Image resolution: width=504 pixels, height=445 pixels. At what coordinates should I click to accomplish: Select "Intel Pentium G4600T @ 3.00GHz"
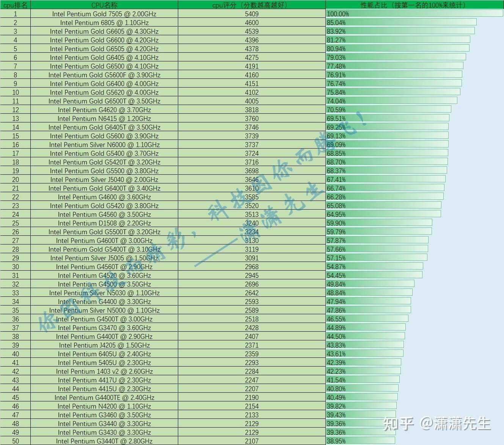[104, 240]
